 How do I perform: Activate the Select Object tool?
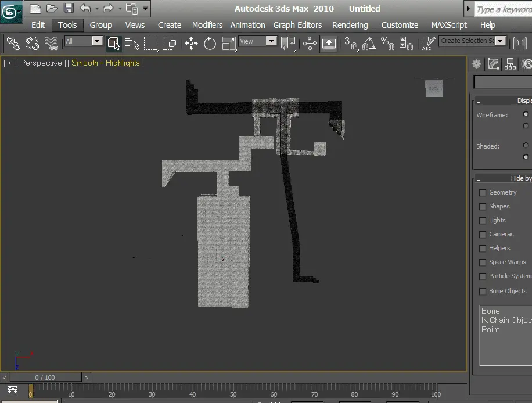click(114, 44)
